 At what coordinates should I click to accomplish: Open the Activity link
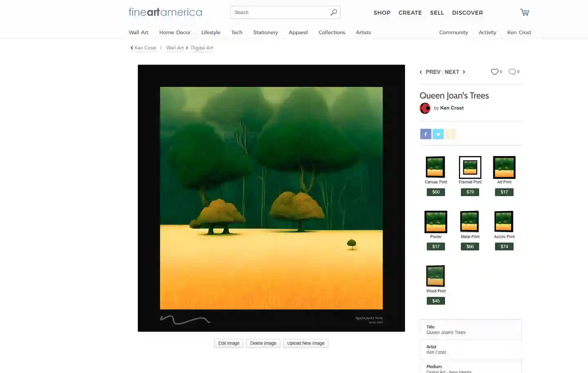pyautogui.click(x=487, y=32)
